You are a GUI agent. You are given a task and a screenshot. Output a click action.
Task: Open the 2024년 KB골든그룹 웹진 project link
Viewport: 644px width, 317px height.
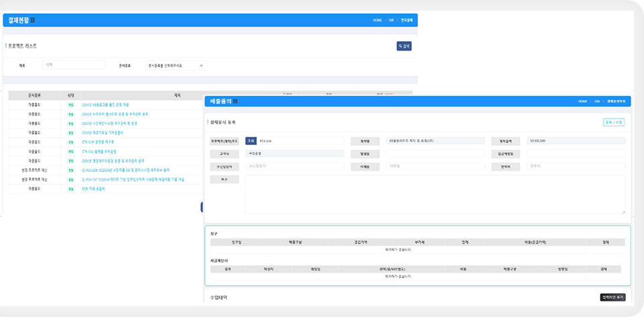[x=105, y=105]
